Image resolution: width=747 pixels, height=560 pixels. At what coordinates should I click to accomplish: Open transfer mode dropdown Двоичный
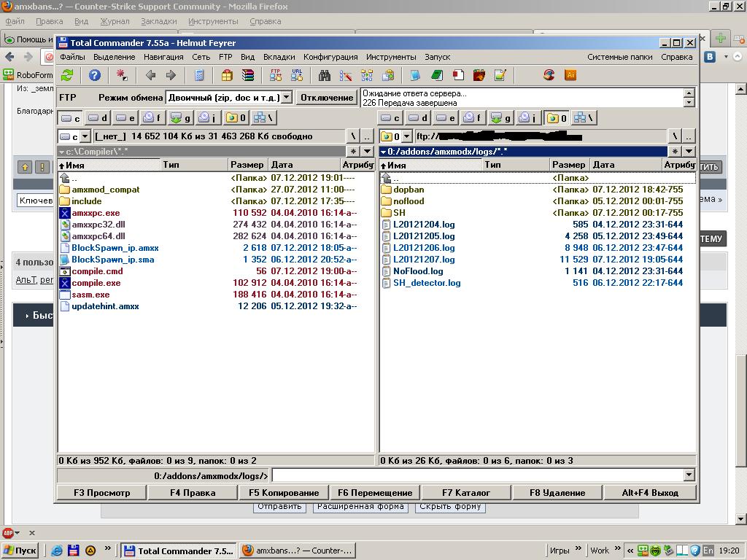286,97
